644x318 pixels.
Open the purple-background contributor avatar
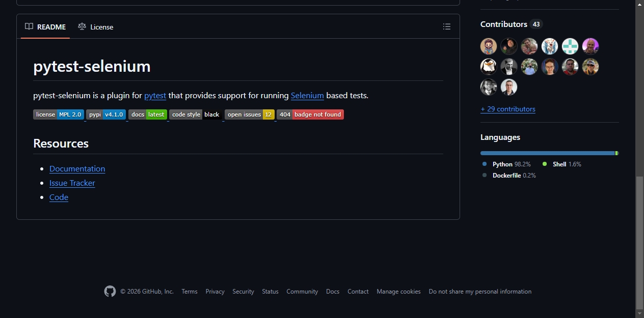[591, 46]
